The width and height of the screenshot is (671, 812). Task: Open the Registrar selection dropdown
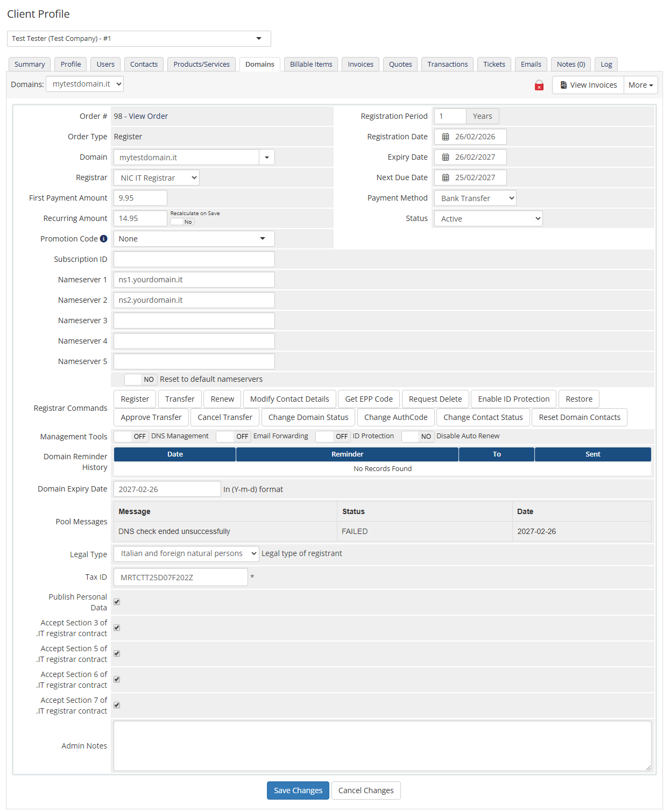tap(156, 177)
